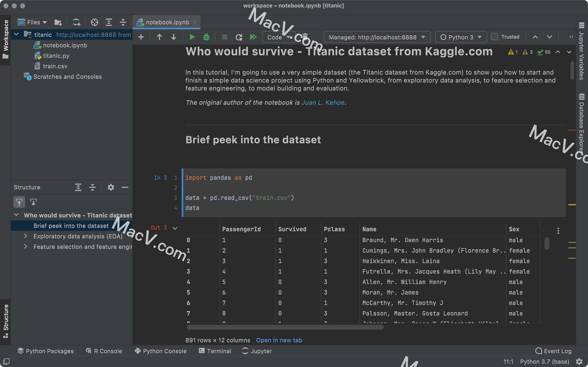The width and height of the screenshot is (588, 367).
Task: Expand all in the Files panel
Action: pyautogui.click(x=109, y=22)
